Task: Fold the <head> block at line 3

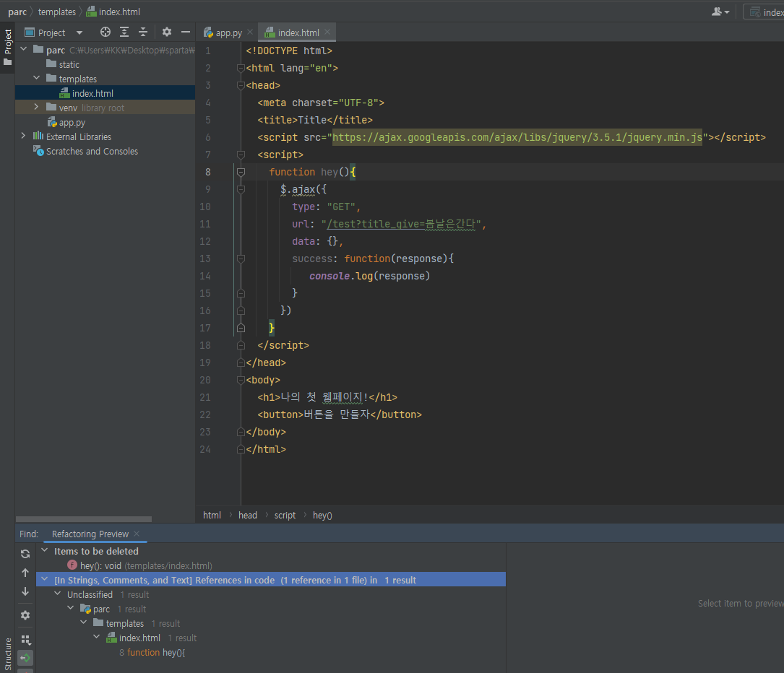Action: pyautogui.click(x=241, y=85)
